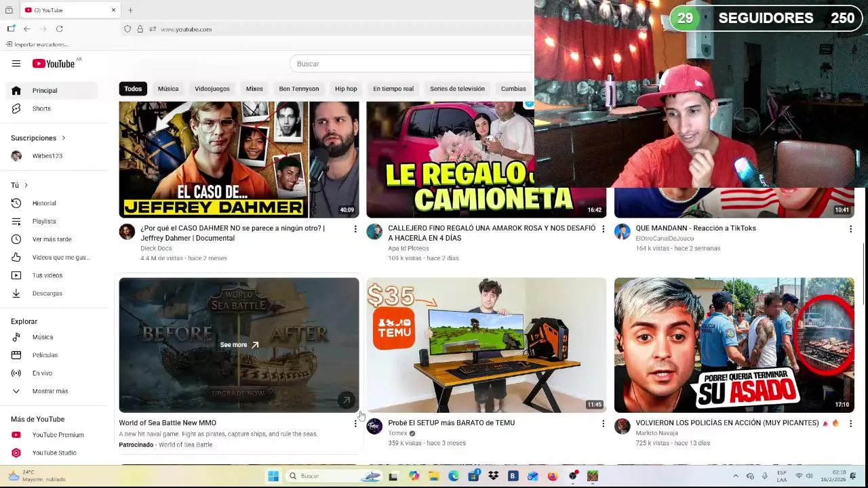Screen dimensions: 868x488
Task: Open See more on Sea Battle ad
Action: point(239,345)
